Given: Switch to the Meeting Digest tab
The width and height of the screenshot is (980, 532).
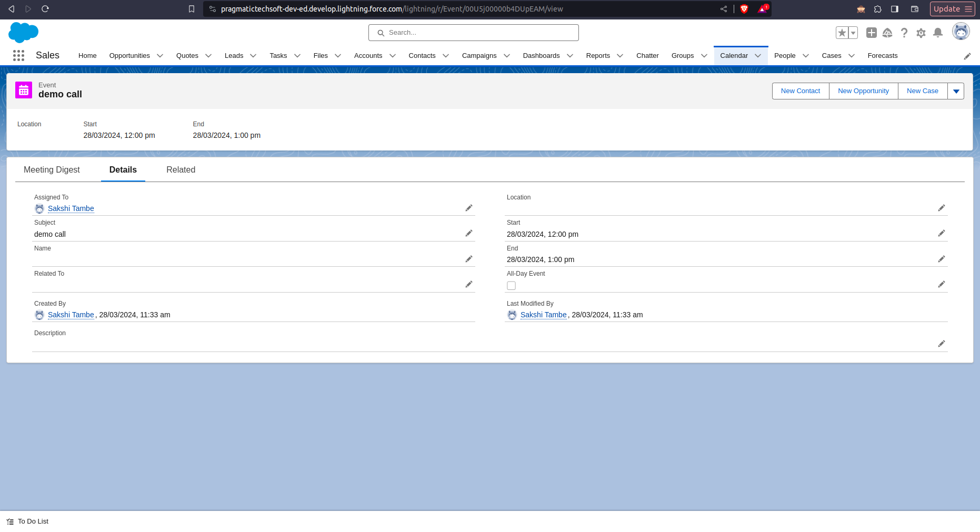Looking at the screenshot, I should coord(52,169).
